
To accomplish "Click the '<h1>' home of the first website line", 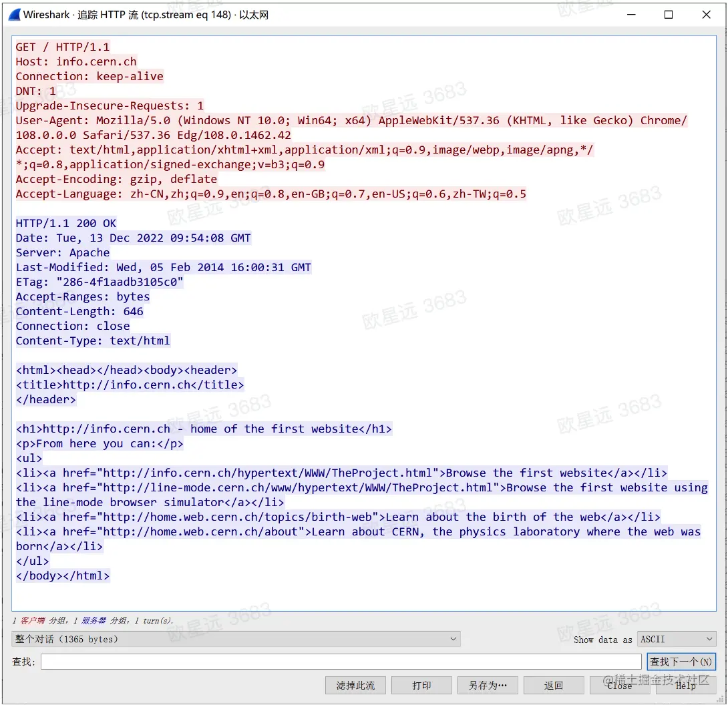I will (204, 429).
